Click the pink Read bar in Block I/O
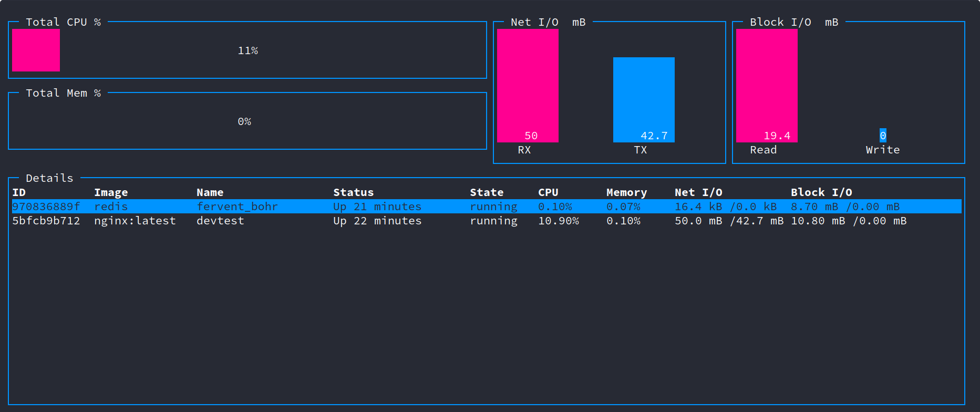Viewport: 980px width, 412px height. (x=767, y=86)
